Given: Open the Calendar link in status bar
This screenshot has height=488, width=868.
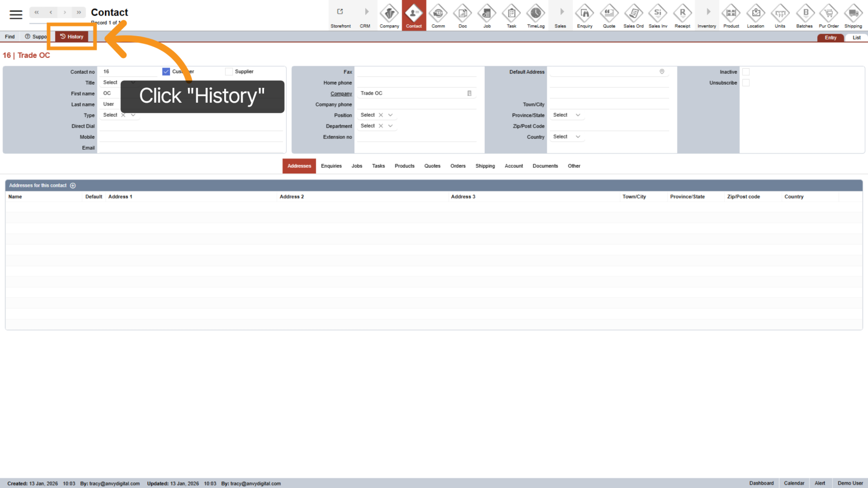Looking at the screenshot, I should point(794,483).
